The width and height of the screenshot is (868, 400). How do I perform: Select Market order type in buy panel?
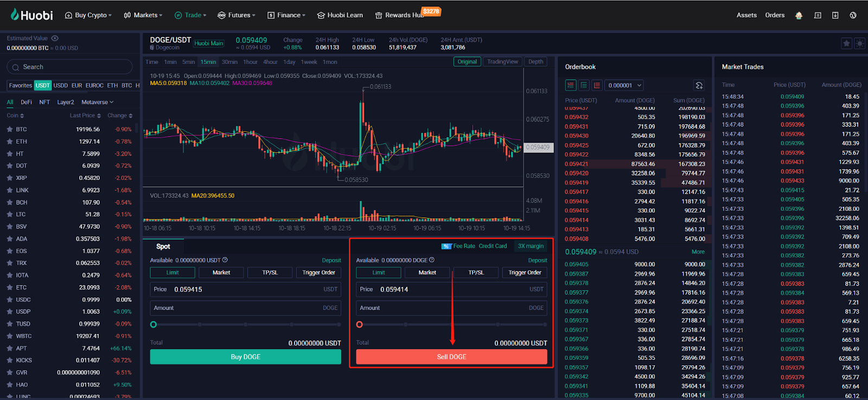(x=221, y=273)
